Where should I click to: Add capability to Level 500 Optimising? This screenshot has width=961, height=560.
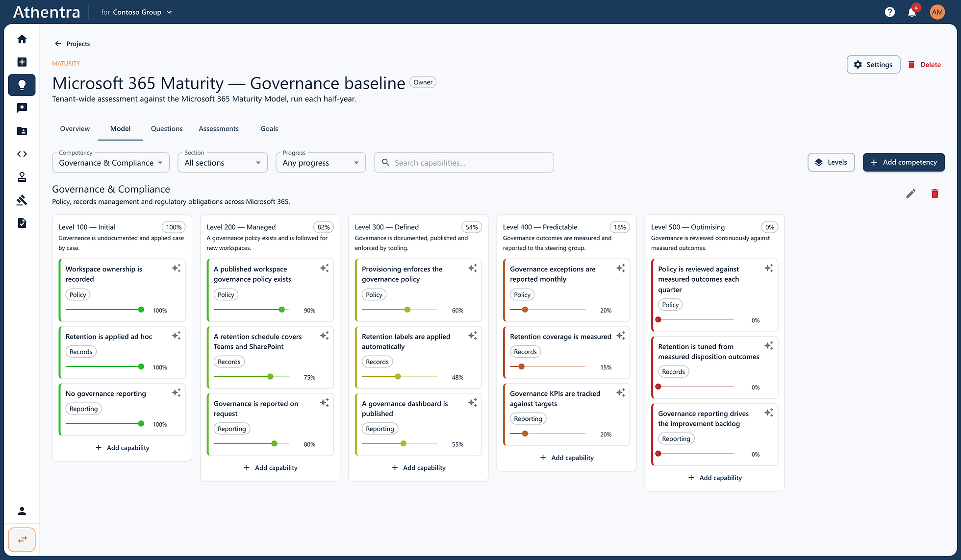714,478
